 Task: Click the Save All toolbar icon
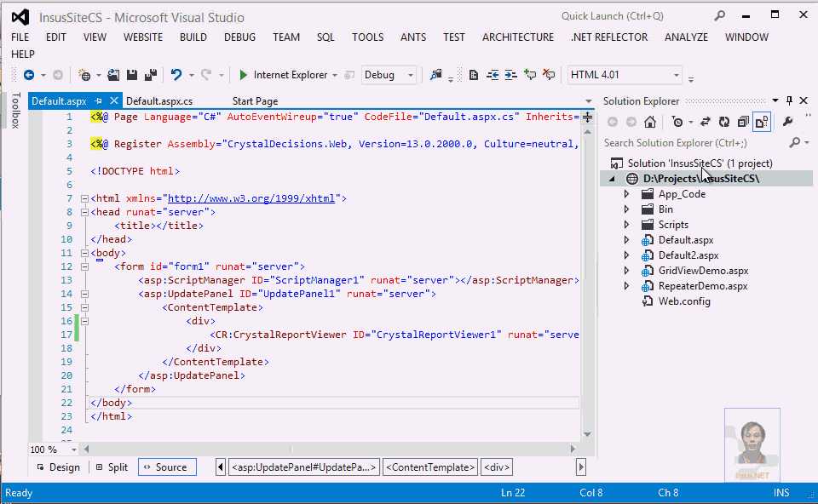point(150,75)
